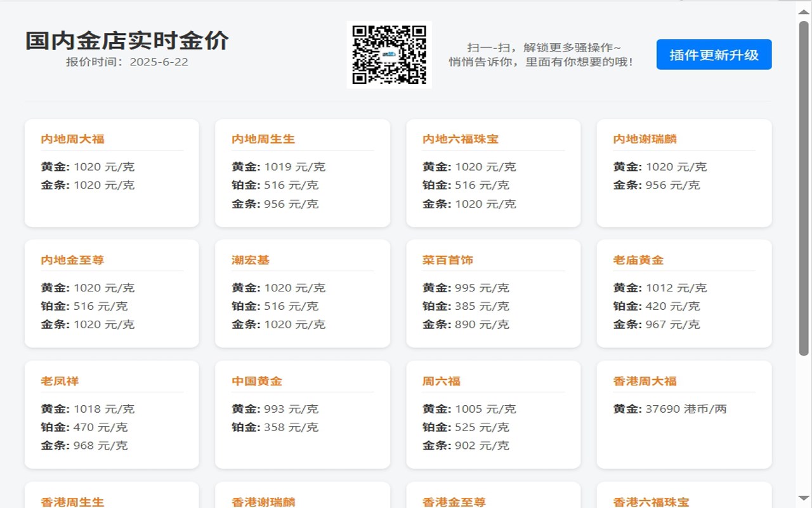The width and height of the screenshot is (812, 508).
Task: Open the 内地金至尊 store page
Action: pos(72,259)
